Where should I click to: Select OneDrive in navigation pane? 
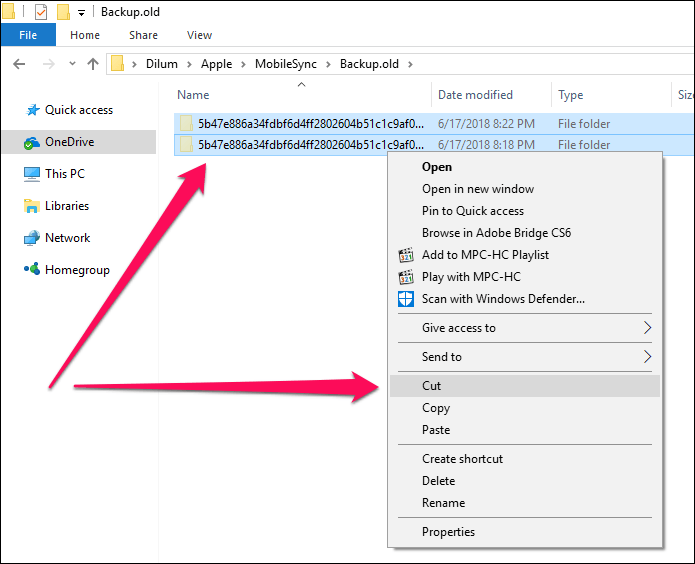(x=79, y=142)
